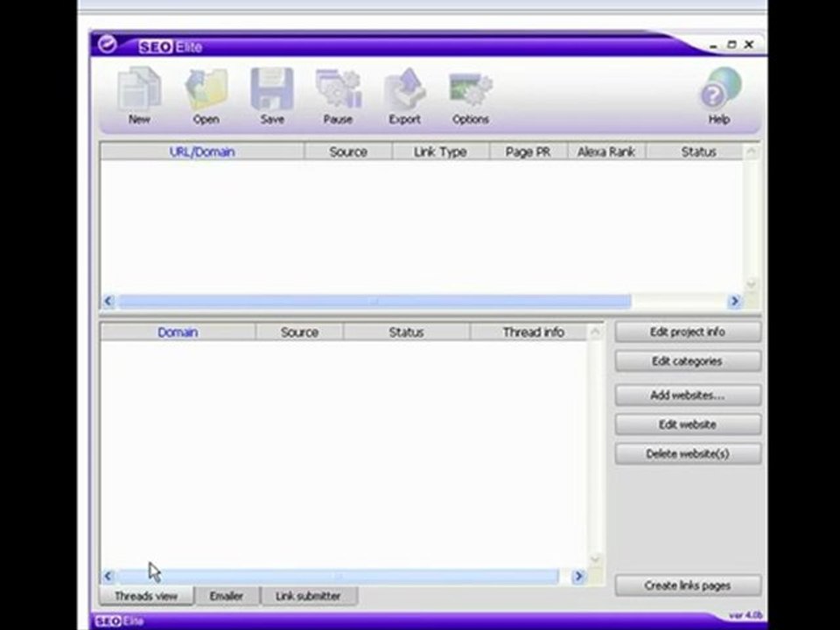
Task: Sort lower table by Status column
Action: tap(406, 332)
